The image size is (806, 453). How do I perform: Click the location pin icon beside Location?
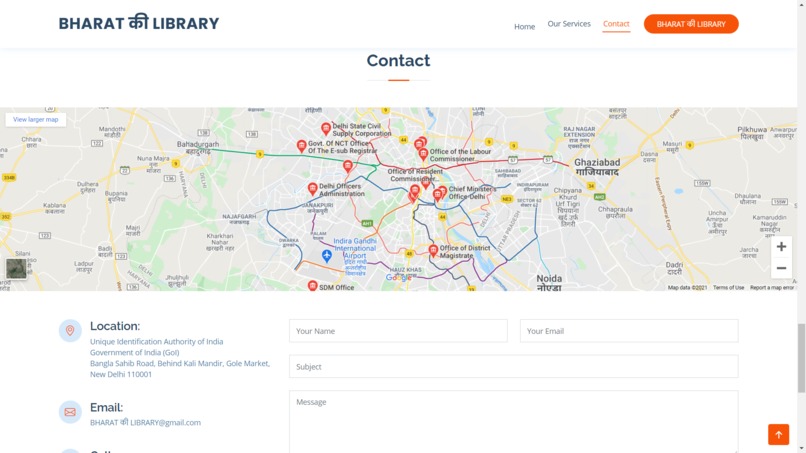pos(70,331)
